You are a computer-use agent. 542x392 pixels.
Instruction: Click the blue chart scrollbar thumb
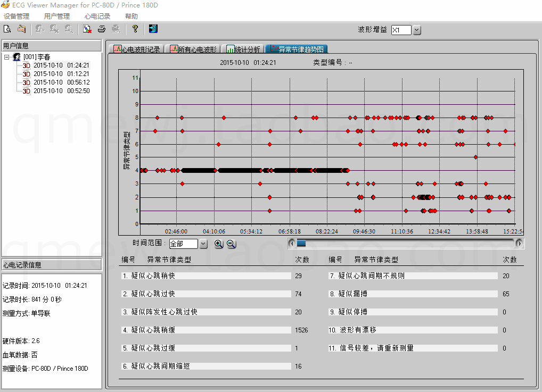coord(301,244)
